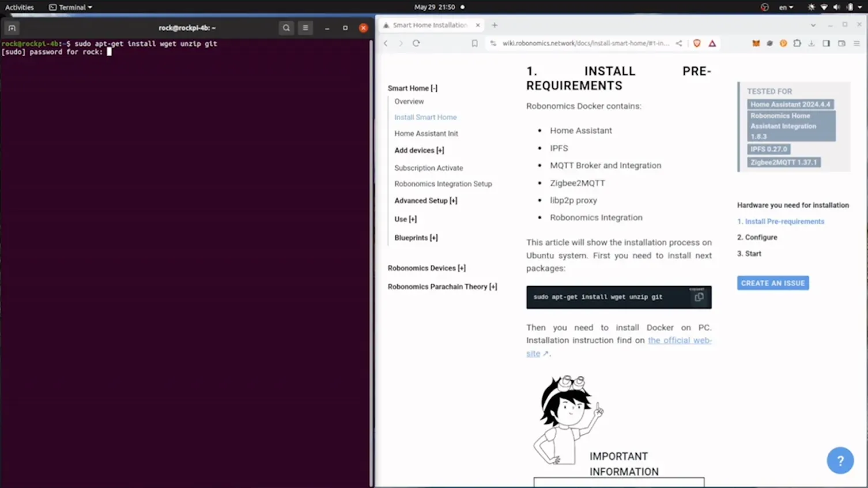Open the help question mark bubble
The width and height of the screenshot is (868, 488).
(840, 460)
